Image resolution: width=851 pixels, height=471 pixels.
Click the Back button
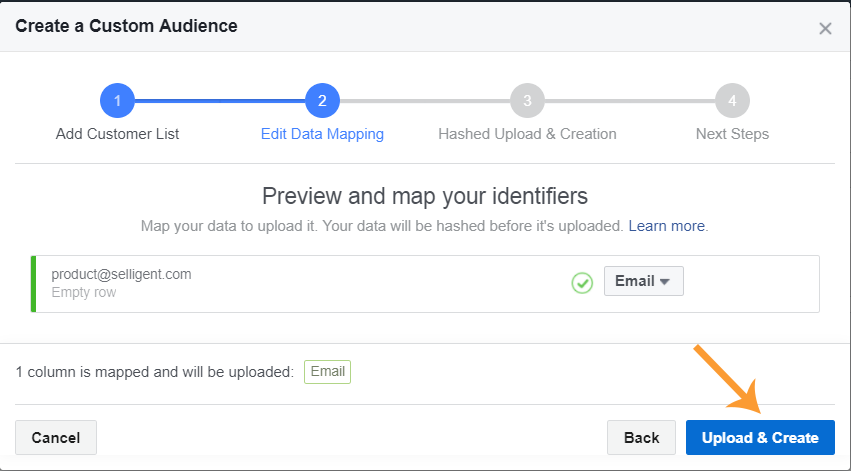pos(641,438)
